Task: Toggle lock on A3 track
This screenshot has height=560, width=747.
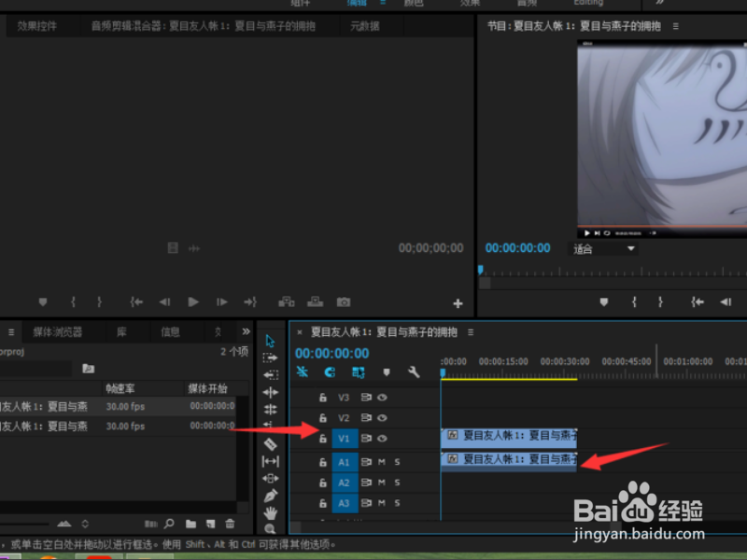Action: [322, 503]
